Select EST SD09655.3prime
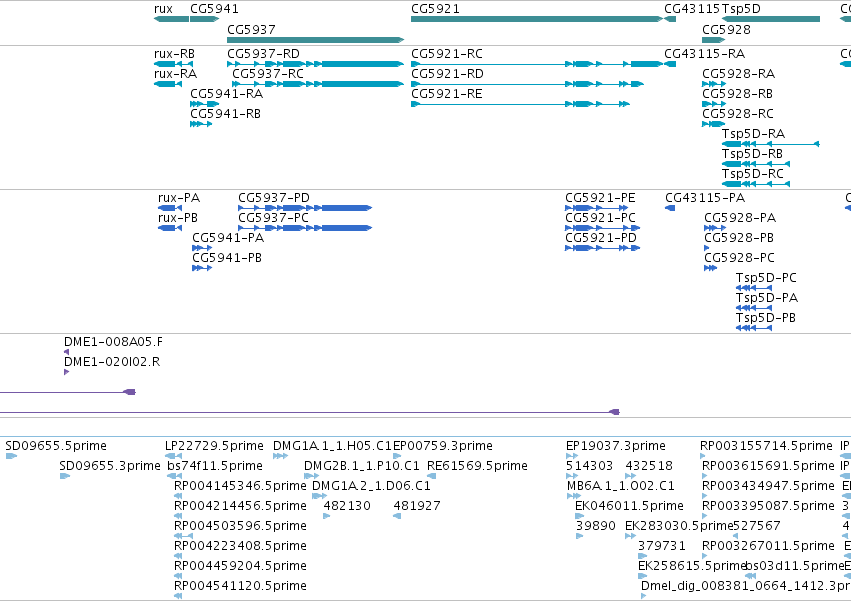 click(x=110, y=466)
